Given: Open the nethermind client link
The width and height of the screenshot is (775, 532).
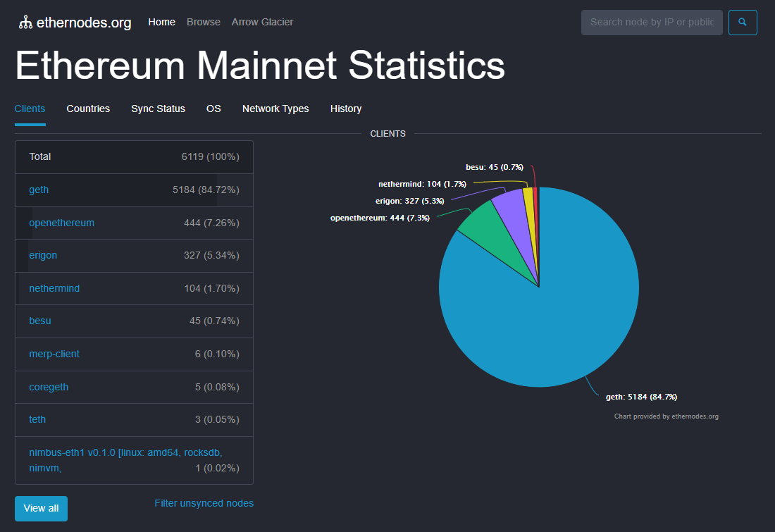Looking at the screenshot, I should pyautogui.click(x=54, y=288).
